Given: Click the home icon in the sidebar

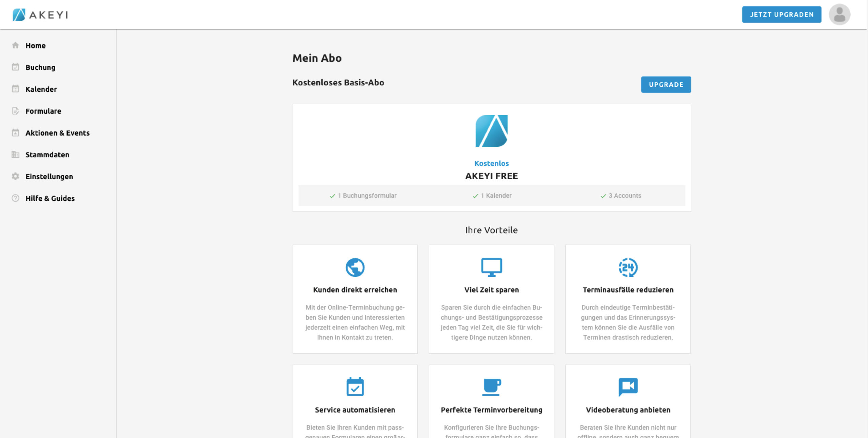Looking at the screenshot, I should [x=15, y=45].
